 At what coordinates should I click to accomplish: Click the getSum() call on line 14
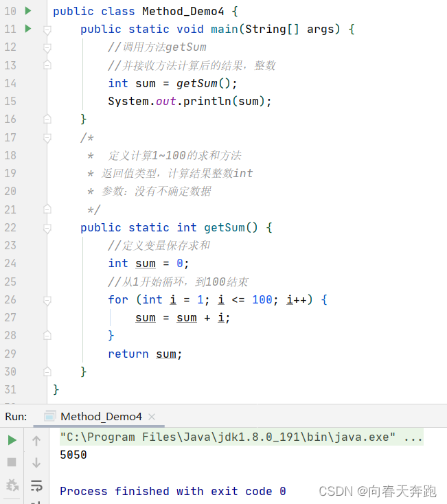point(203,84)
